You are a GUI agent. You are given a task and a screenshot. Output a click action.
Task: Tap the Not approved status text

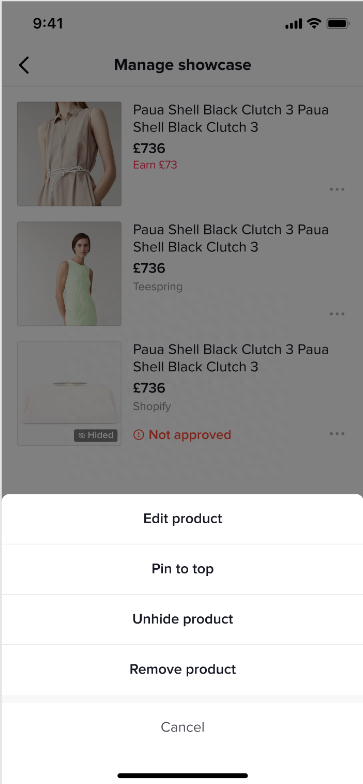(190, 435)
